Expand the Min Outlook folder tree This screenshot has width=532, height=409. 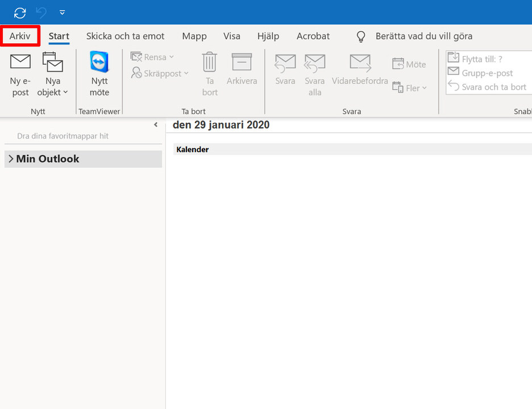point(11,158)
